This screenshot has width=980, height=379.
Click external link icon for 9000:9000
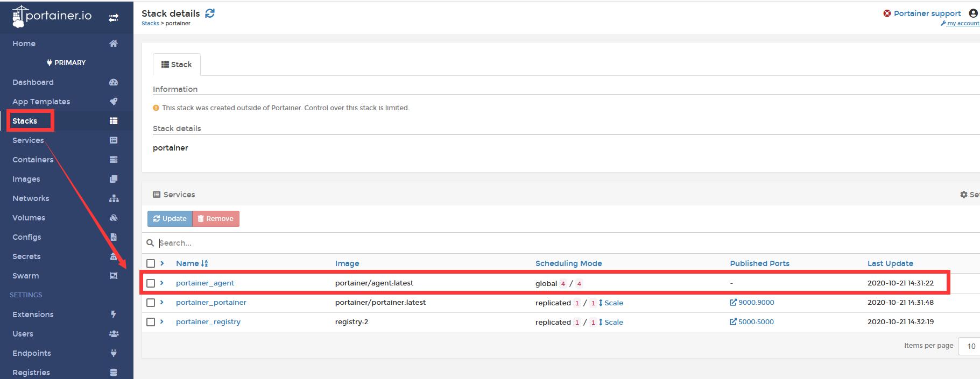pos(733,303)
